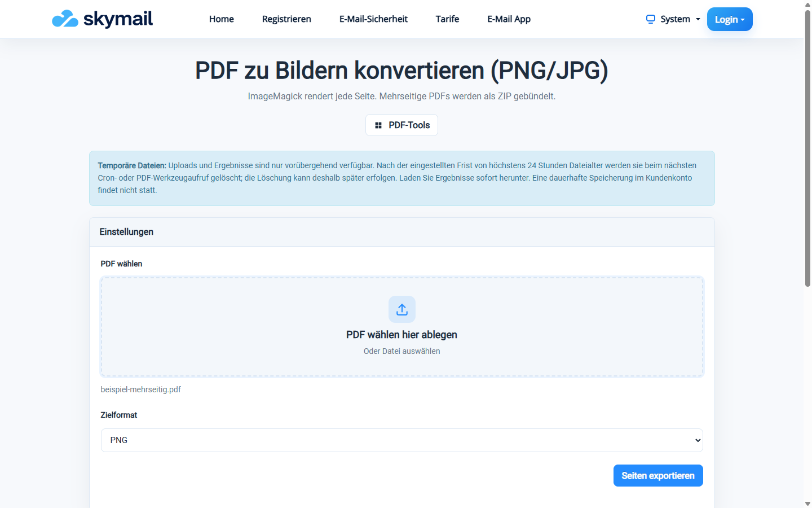Click the 'PDF wählen' label

click(121, 264)
